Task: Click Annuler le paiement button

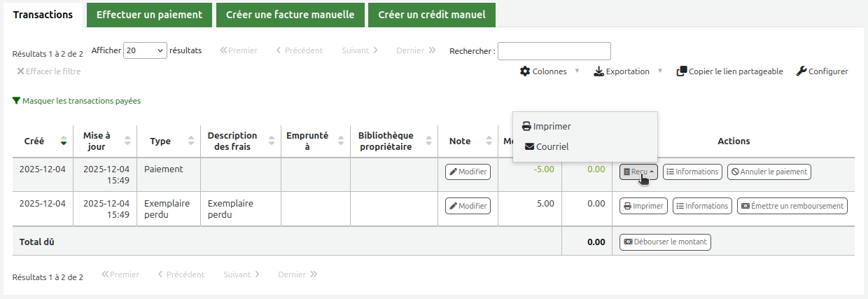Action: 769,172
